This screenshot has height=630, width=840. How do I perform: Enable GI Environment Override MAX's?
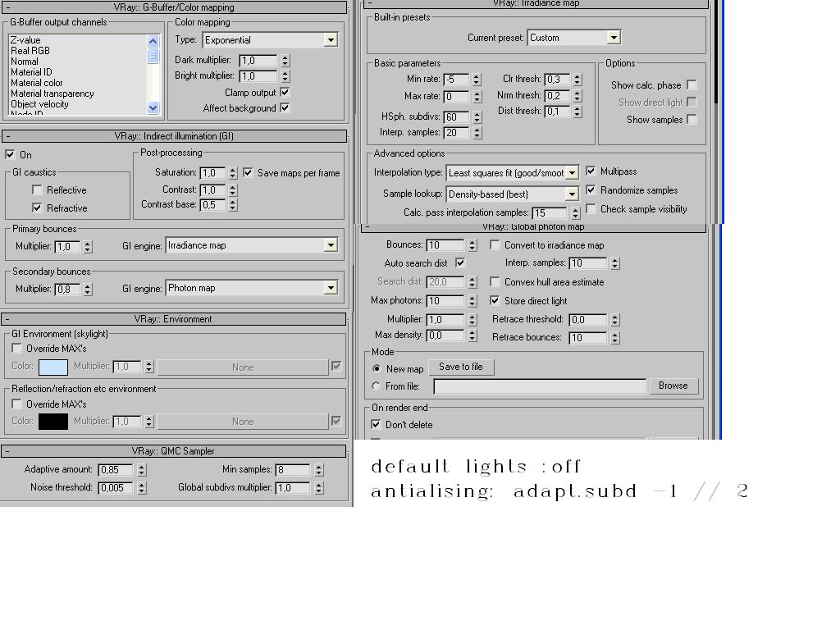(16, 348)
